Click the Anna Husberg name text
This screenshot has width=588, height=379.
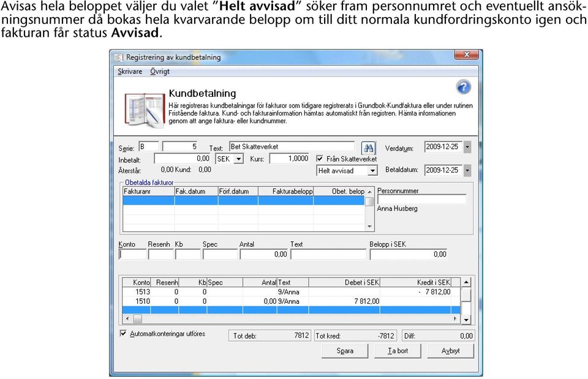pos(397,208)
